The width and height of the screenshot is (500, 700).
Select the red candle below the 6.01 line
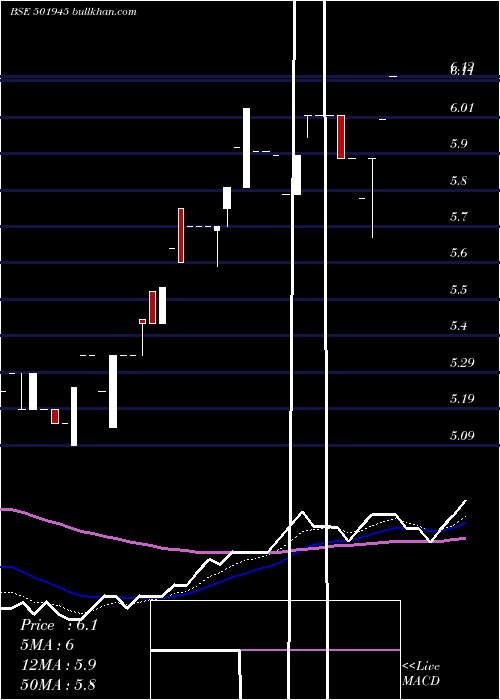pos(341,137)
